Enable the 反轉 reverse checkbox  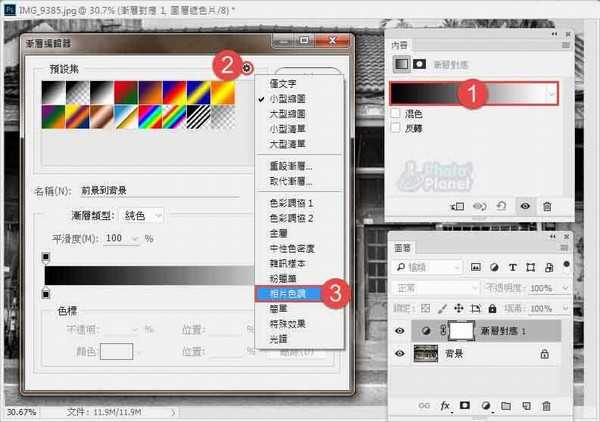click(x=396, y=129)
